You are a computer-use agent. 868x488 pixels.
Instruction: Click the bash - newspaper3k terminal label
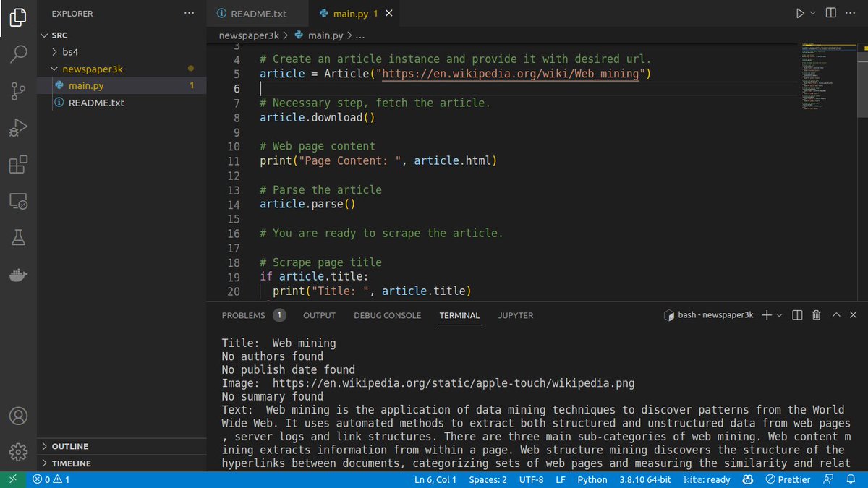[x=708, y=315]
